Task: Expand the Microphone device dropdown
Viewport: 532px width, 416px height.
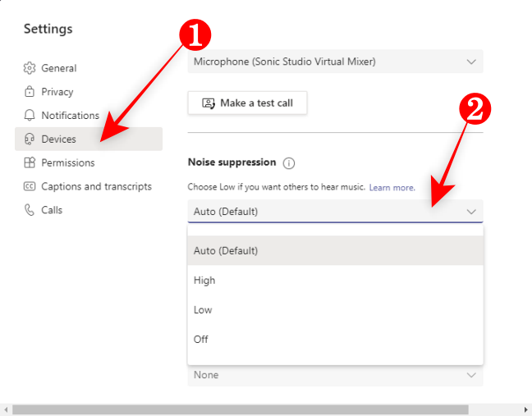Action: 471,62
